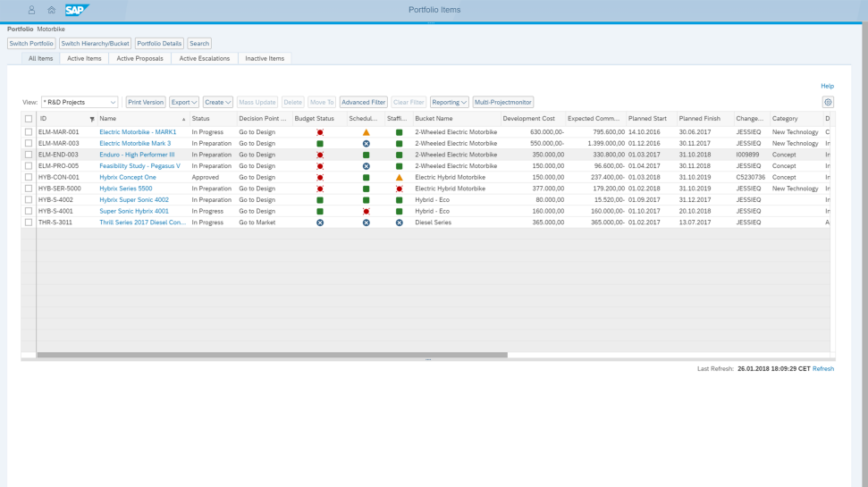Screen dimensions: 868x487
Task: Open Electric Motorbike - MARK1 link
Action: pyautogui.click(x=138, y=132)
